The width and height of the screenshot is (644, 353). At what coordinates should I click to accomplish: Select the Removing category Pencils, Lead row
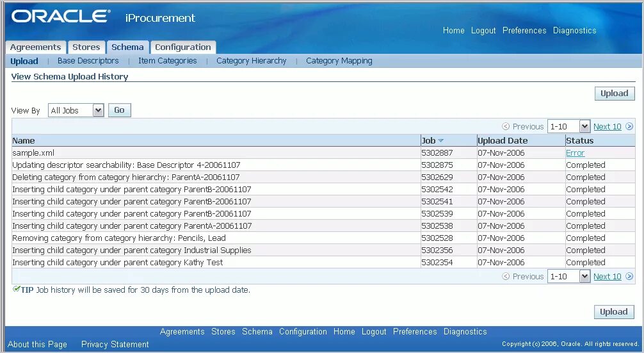[x=118, y=238]
